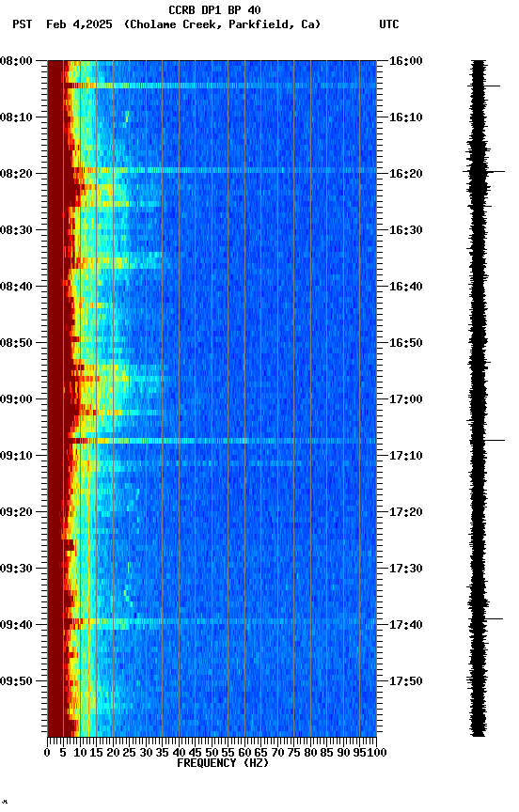Click the 10 Hz frequency axis label
The image size is (519, 812).
[80, 753]
